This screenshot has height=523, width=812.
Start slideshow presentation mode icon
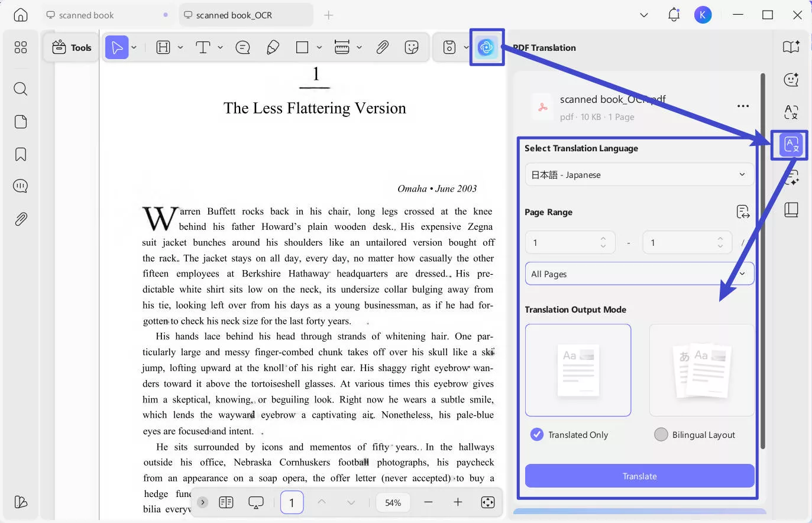[256, 502]
